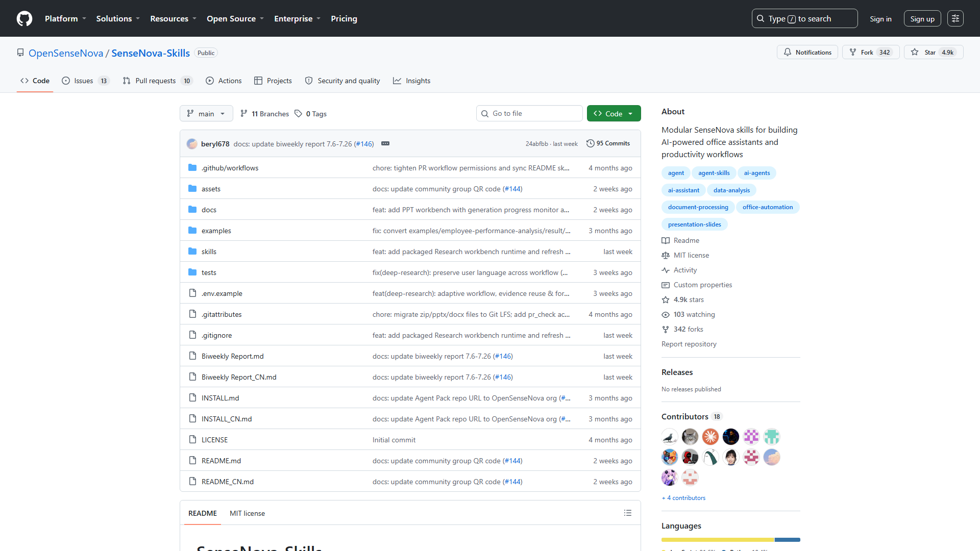The width and height of the screenshot is (980, 551).
Task: Select the README tab below file list
Action: 203,514
